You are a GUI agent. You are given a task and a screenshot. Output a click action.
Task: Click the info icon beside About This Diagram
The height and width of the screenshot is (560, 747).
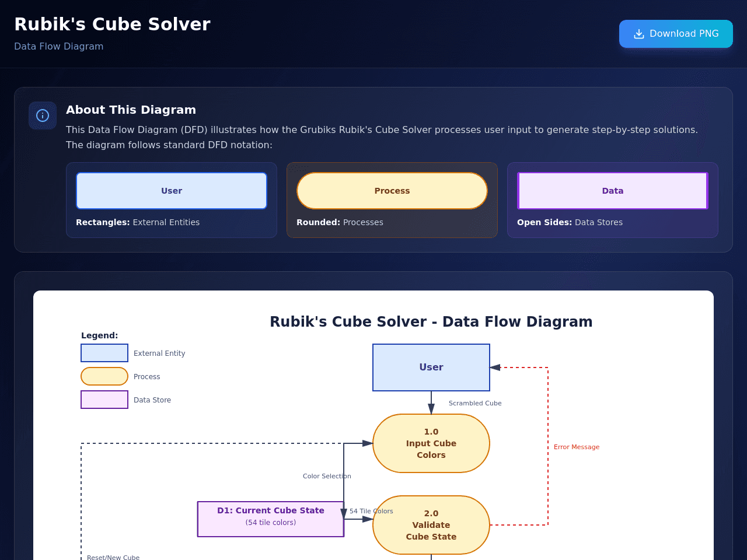(x=43, y=116)
